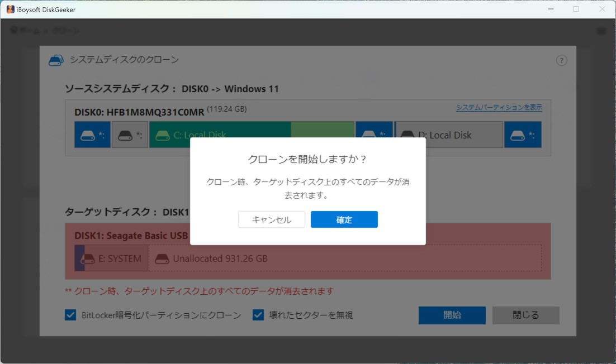Select the first blue partition in DISK0
Screen dimensions: 616x364
[x=92, y=135]
